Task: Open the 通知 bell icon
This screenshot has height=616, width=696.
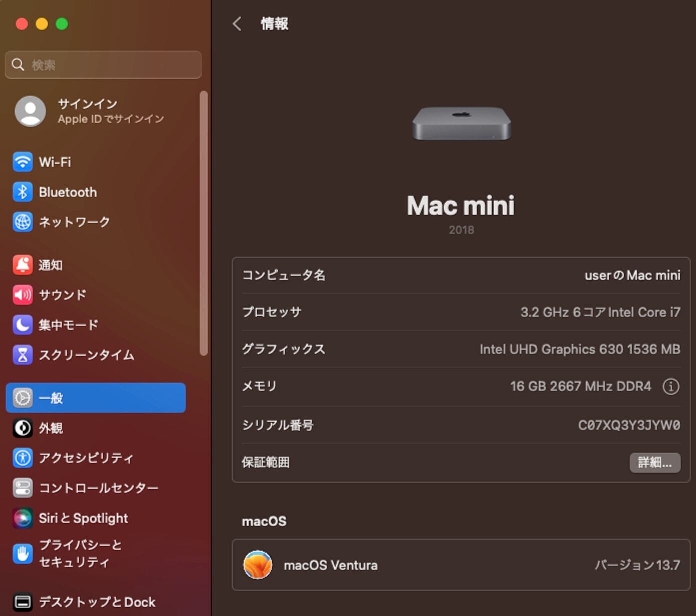Action: pyautogui.click(x=22, y=265)
